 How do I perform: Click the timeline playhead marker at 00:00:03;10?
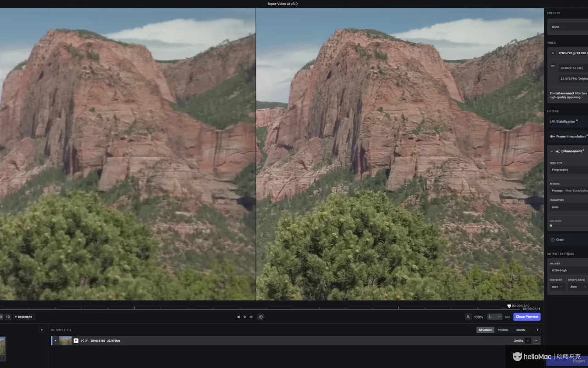tap(509, 306)
